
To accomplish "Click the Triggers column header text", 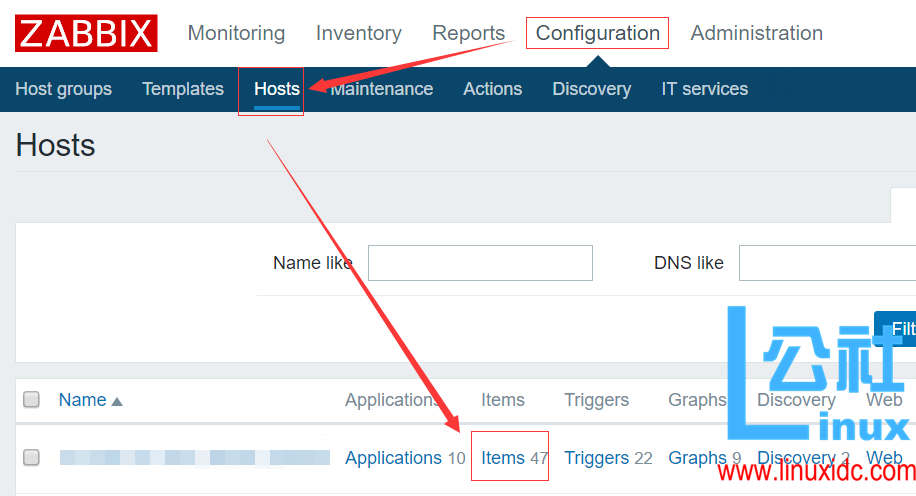I will click(596, 400).
